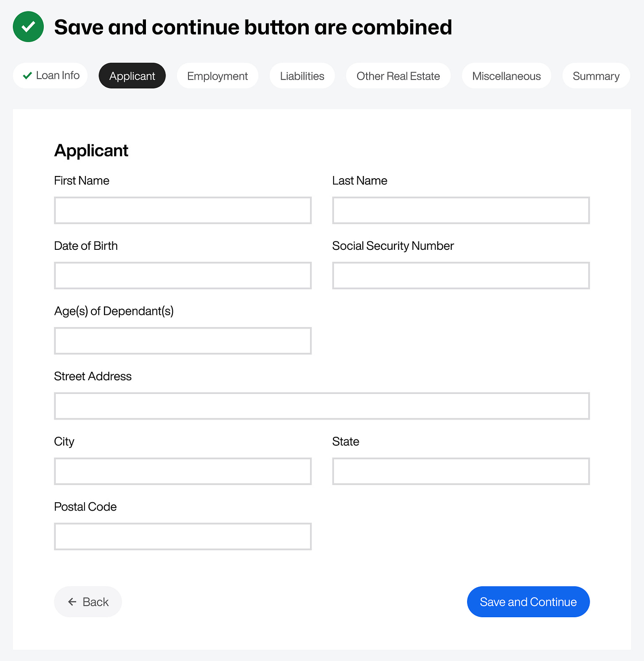Click the Age(s) of Dependant(s) input
Viewport: 644px width, 661px height.
click(183, 341)
